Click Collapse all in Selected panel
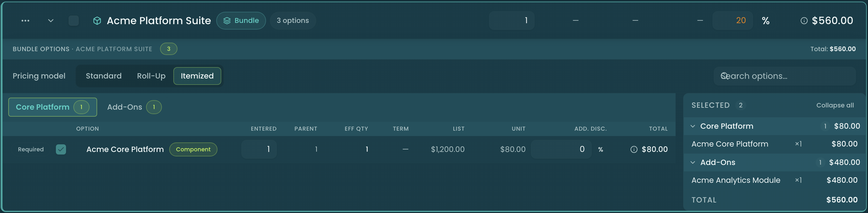The height and width of the screenshot is (213, 868). point(835,105)
